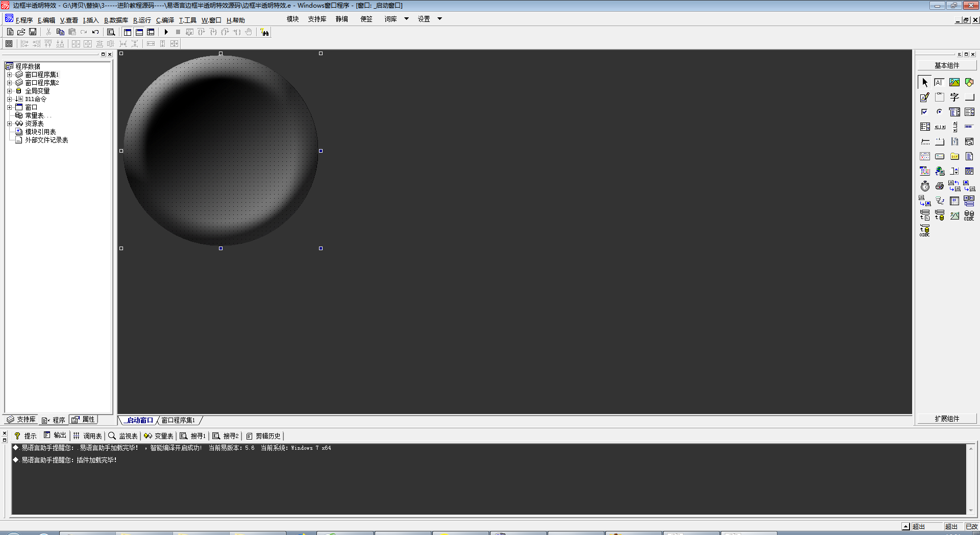Viewport: 980px width, 535px height.
Task: Expand the Dll命令 tree node
Action: [9, 99]
